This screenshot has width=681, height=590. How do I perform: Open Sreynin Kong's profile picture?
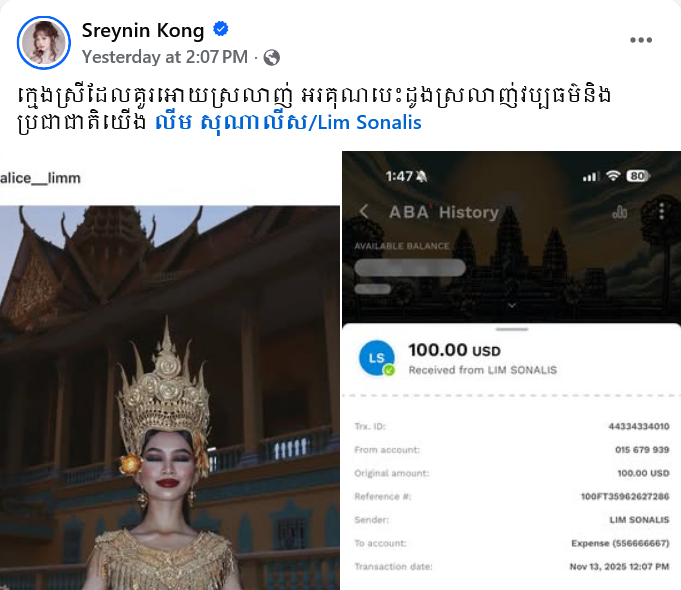43,43
